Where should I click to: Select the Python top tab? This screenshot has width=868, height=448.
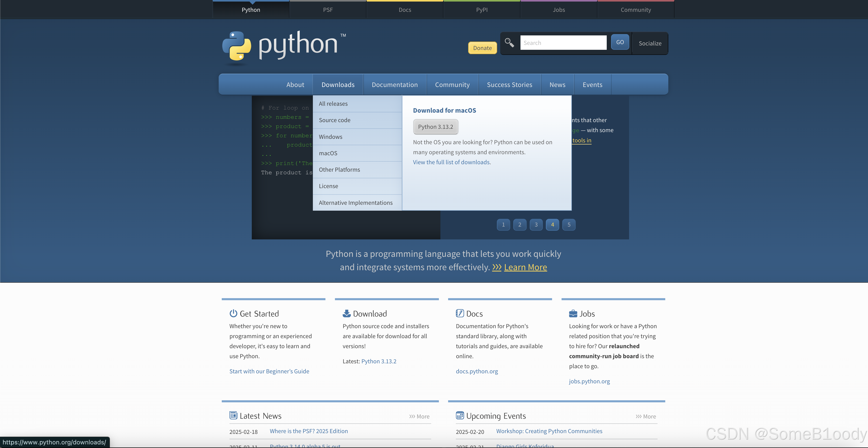click(251, 9)
